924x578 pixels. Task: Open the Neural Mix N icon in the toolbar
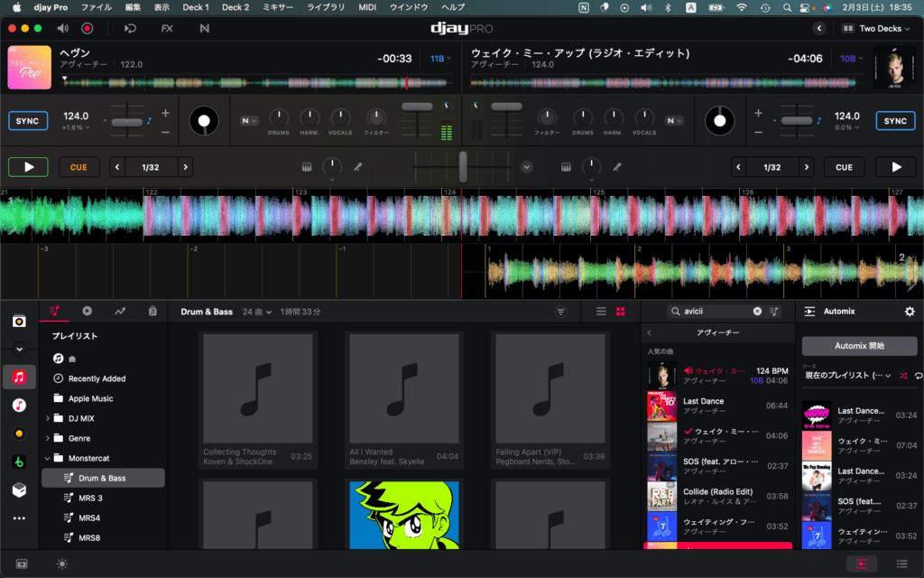205,28
